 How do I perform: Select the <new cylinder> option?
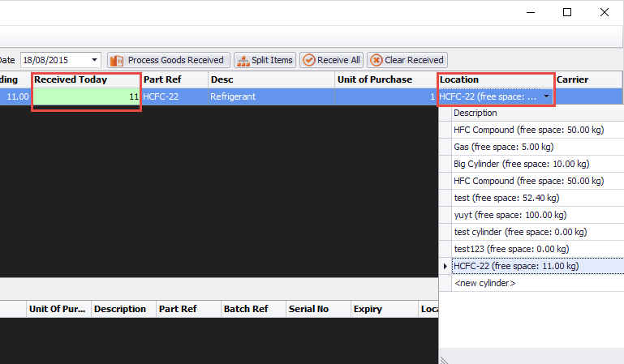coord(484,283)
